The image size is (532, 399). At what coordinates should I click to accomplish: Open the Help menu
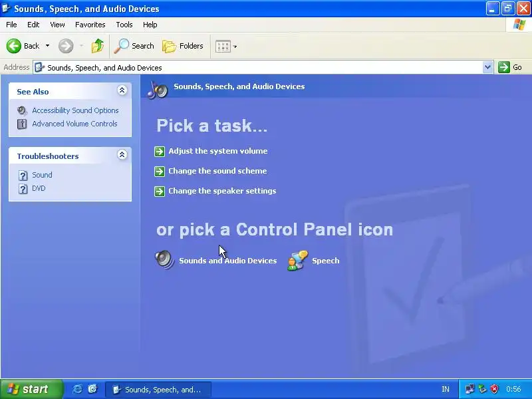(x=150, y=25)
